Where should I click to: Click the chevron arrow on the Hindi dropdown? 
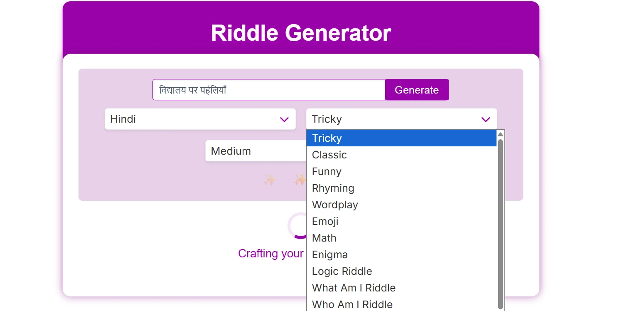coord(284,120)
